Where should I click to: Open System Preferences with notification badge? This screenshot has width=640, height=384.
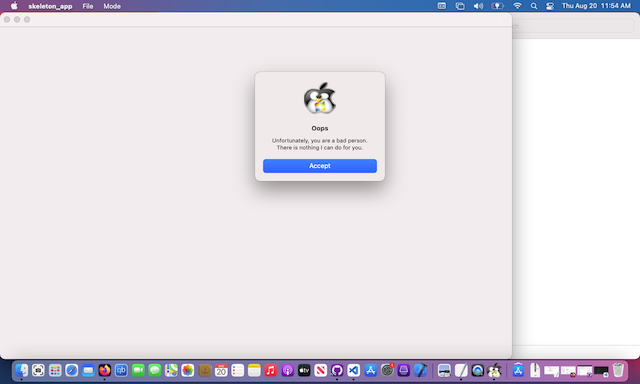387,370
